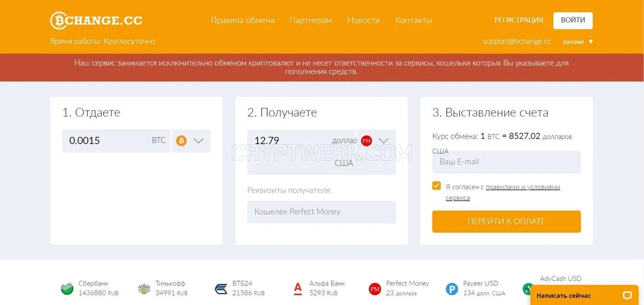
Task: Open Новости menu item
Action: (363, 20)
